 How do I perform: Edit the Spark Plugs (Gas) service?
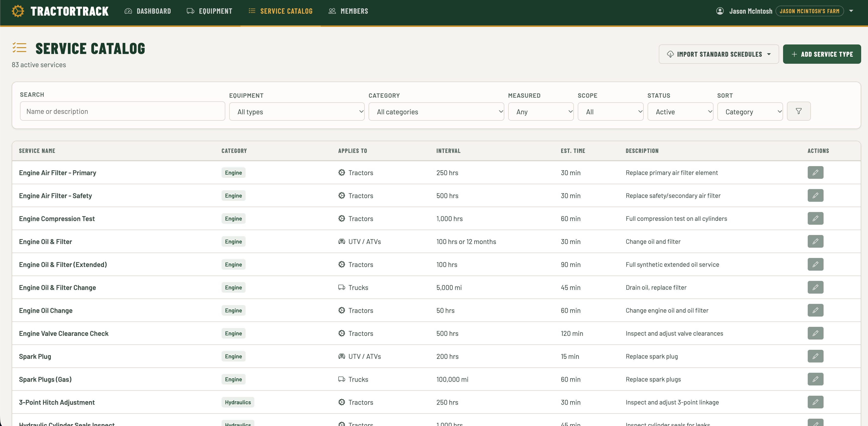[x=815, y=379]
